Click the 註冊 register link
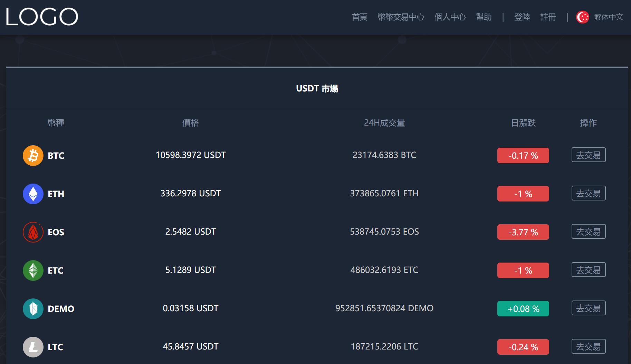 [548, 17]
